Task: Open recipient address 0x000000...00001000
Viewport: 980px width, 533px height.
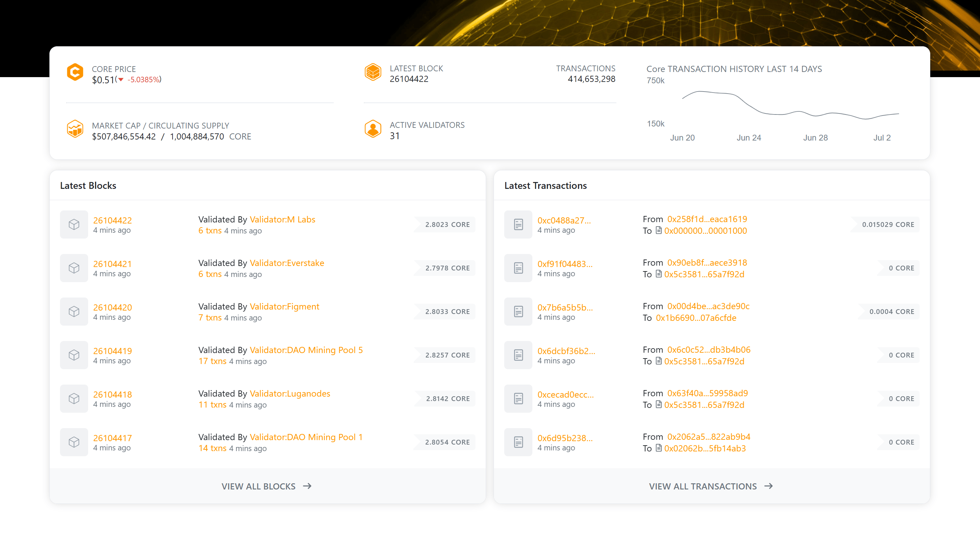Action: pyautogui.click(x=705, y=231)
